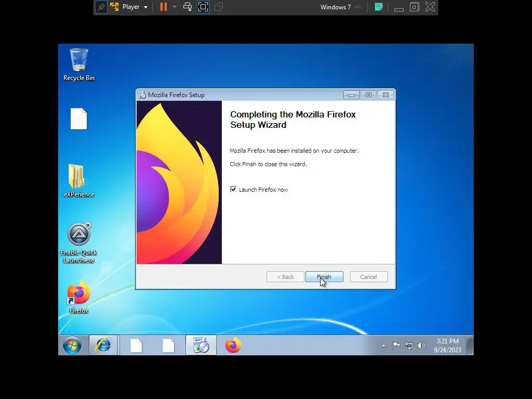Click the Windows 7 VM name label
532x399 pixels.
335,7
